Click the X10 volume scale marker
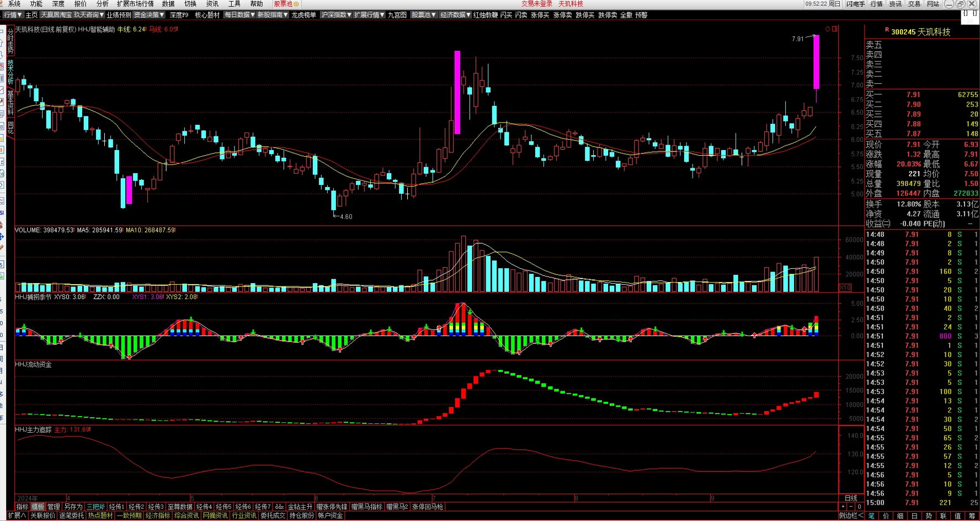This screenshot has height=521, width=980. (845, 288)
